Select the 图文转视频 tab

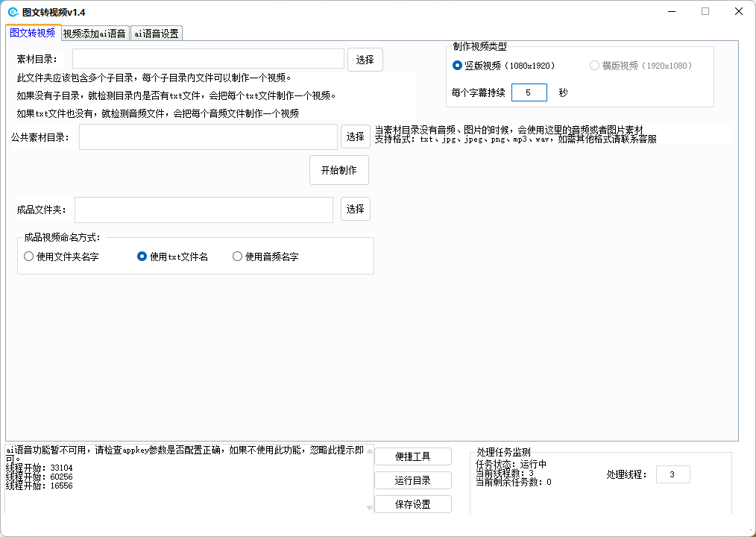pos(33,33)
